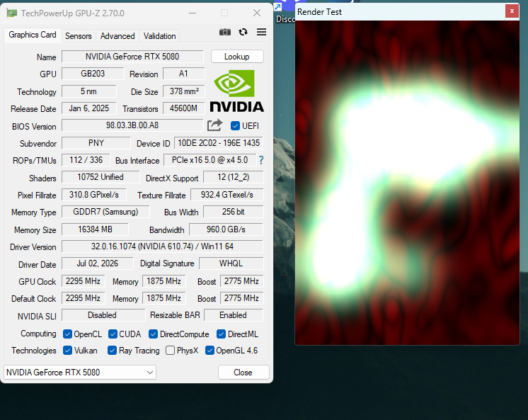The width and height of the screenshot is (528, 420).
Task: Click the Transistors value 45600M
Action: point(183,108)
